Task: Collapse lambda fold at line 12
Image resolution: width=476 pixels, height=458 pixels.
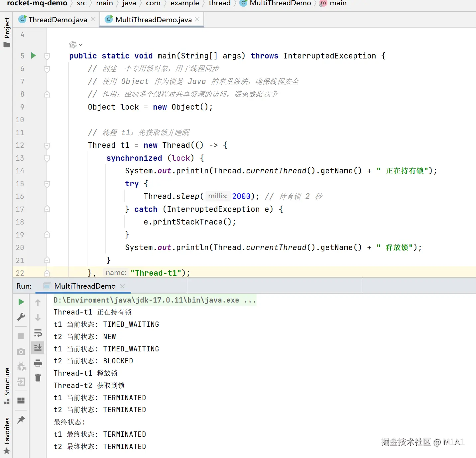Action: click(47, 145)
